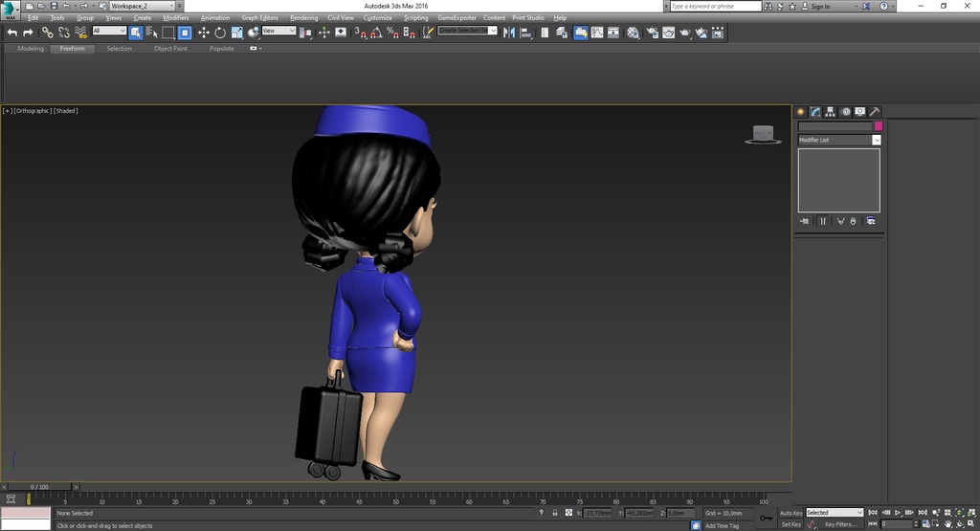Click the Select and Place tool
This screenshot has width=980, height=531.
pyautogui.click(x=253, y=33)
